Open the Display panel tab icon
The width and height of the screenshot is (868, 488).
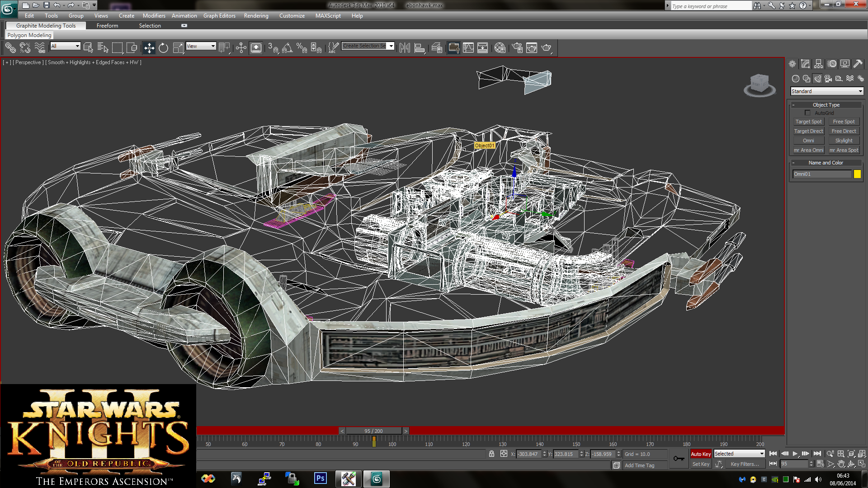click(x=844, y=64)
